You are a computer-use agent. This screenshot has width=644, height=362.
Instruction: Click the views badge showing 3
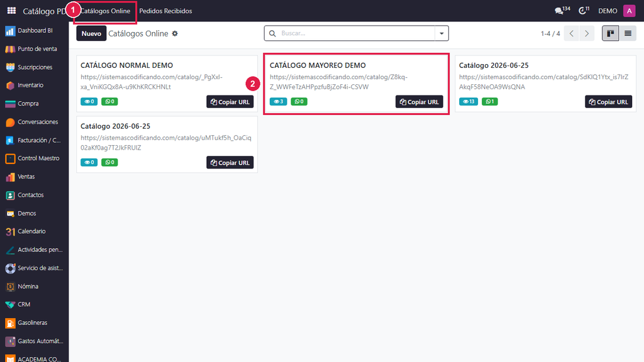point(278,101)
